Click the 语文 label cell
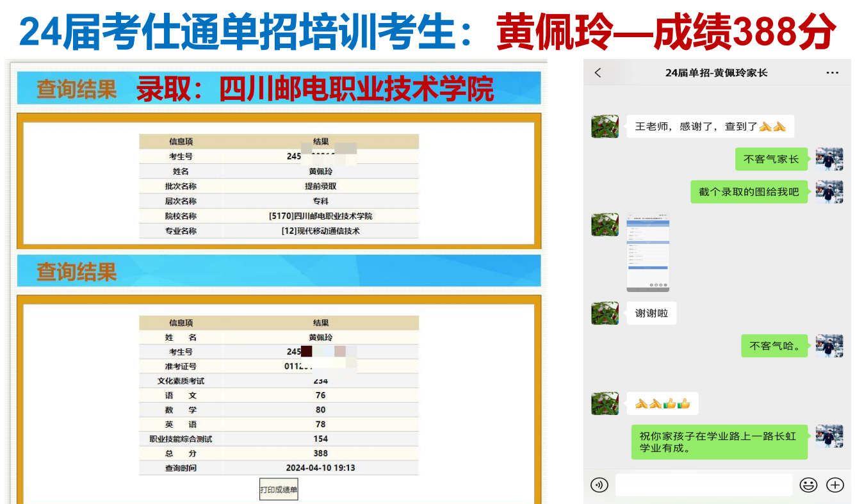This screenshot has height=504, width=855. 181,396
